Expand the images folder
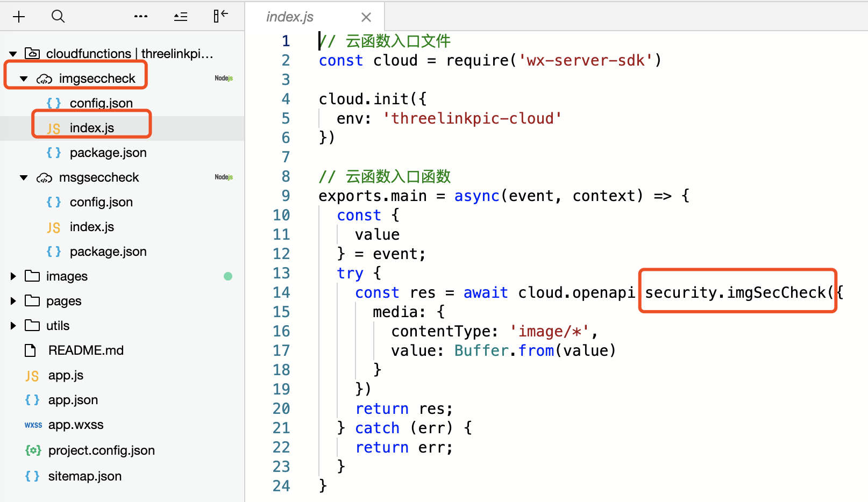This screenshot has width=868, height=502. (13, 276)
